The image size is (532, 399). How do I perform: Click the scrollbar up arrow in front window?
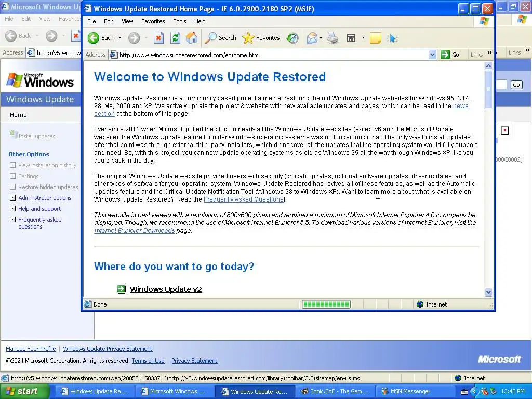(x=488, y=66)
